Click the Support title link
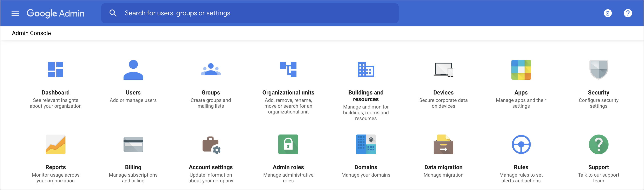Viewport: 644px width, 190px height. (598, 167)
